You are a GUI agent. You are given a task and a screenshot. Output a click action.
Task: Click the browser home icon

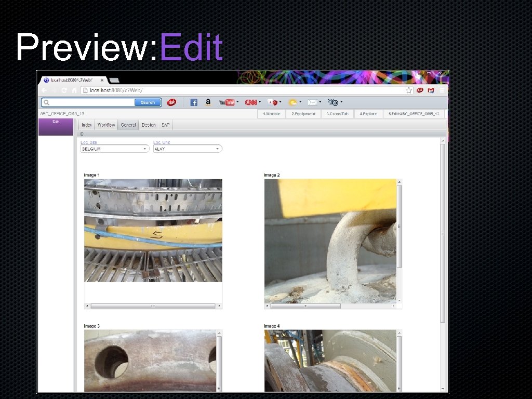(x=74, y=90)
